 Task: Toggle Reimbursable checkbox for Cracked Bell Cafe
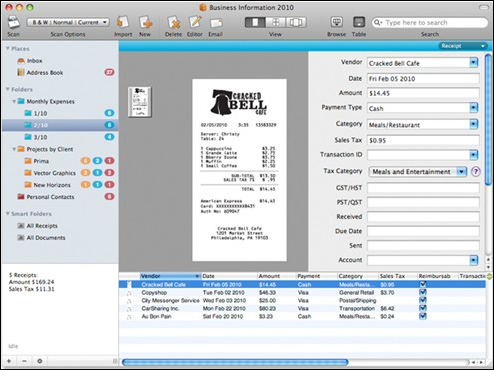(423, 284)
